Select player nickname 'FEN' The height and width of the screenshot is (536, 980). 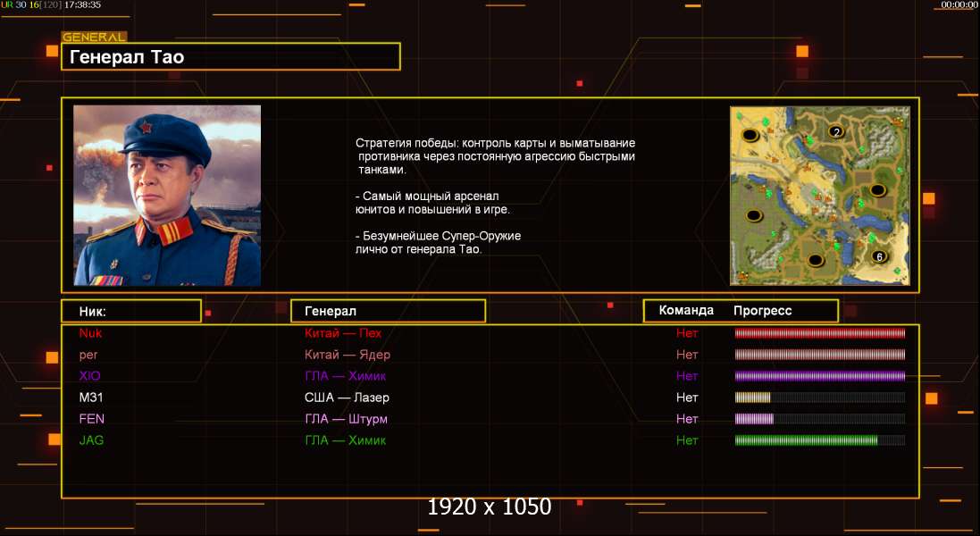[x=91, y=419]
